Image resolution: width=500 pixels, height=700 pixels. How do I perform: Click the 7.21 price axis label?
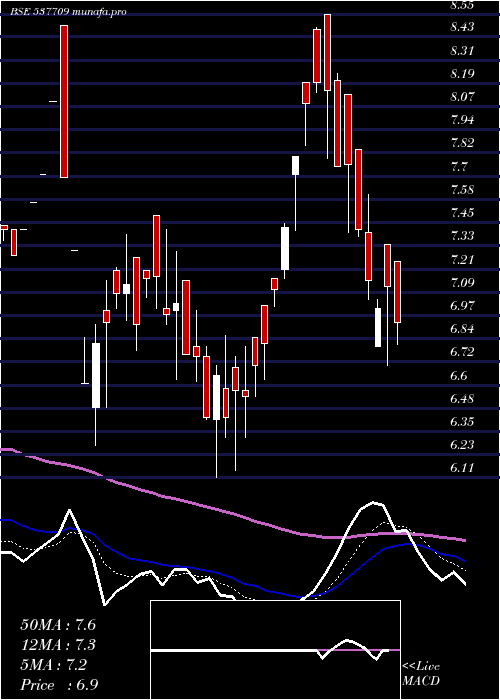[x=462, y=259]
